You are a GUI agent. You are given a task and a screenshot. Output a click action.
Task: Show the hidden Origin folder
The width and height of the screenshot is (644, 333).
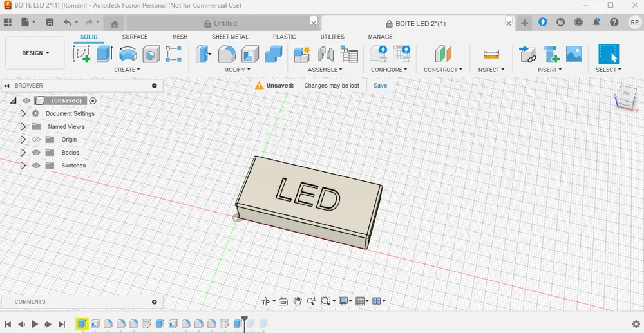coord(36,140)
